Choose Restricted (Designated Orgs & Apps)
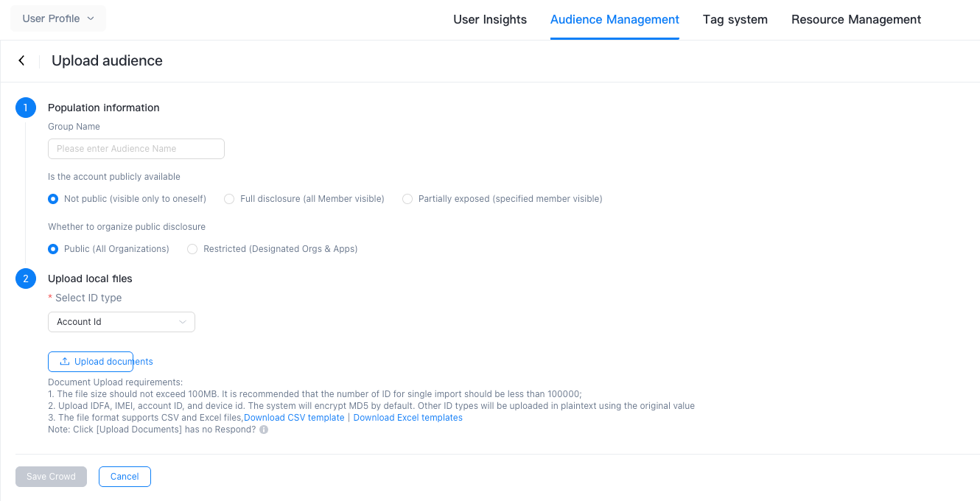The image size is (980, 501). click(x=192, y=249)
